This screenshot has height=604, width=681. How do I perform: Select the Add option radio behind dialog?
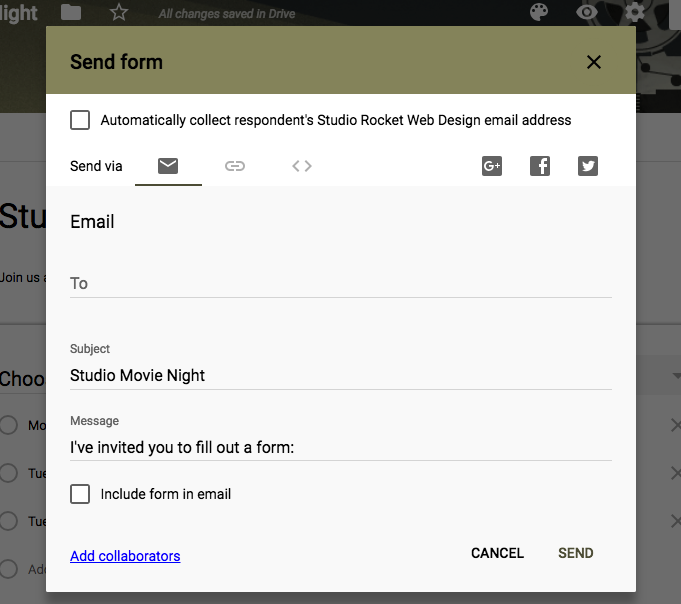(9, 569)
